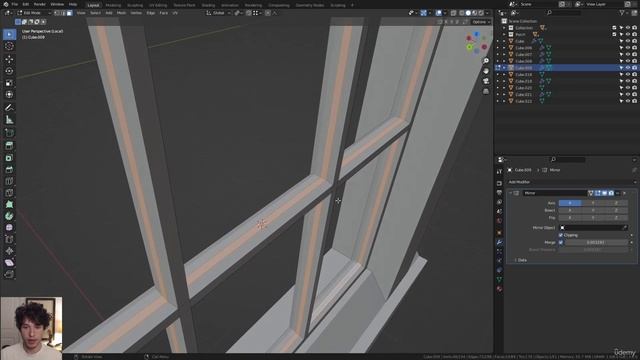Click the Merge distance value field
This screenshot has width=640, height=360.
(x=596, y=242)
